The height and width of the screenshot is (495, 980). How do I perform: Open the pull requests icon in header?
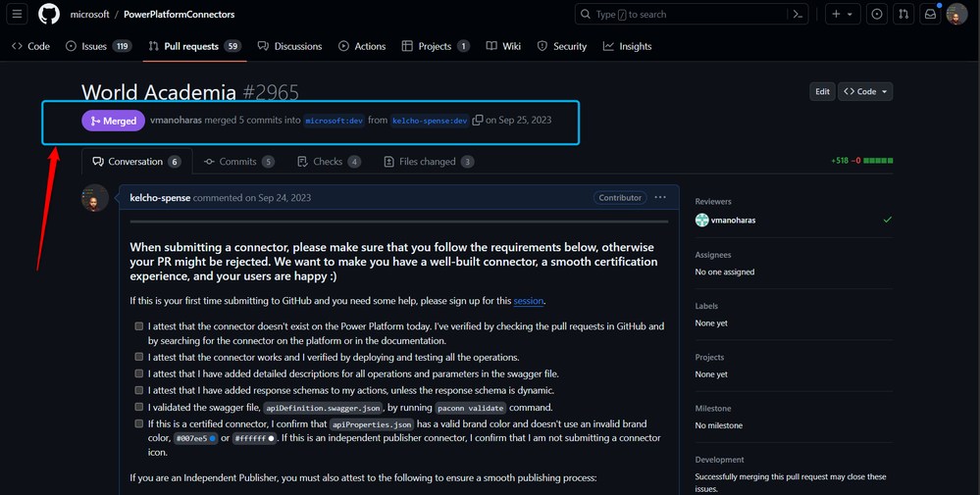click(903, 14)
